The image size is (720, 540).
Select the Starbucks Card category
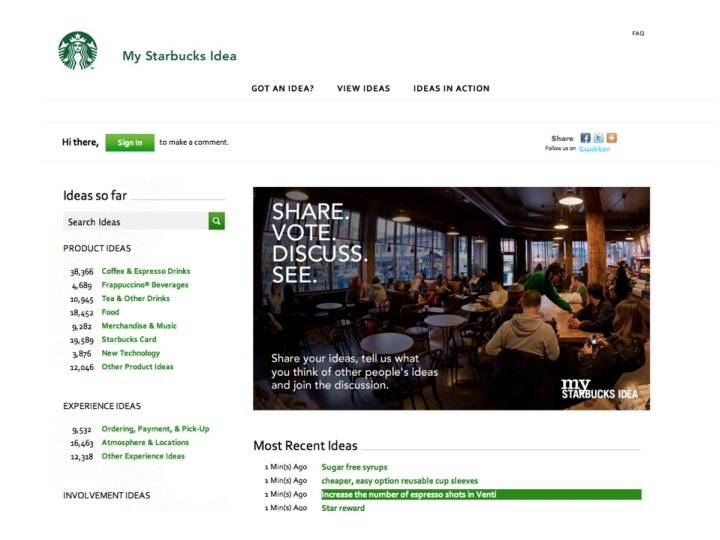click(x=129, y=339)
